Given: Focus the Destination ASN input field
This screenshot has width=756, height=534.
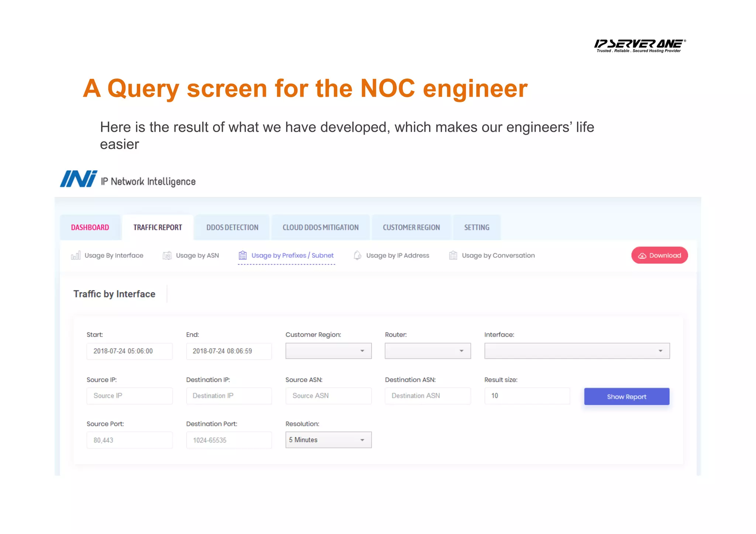Looking at the screenshot, I should click(x=428, y=396).
